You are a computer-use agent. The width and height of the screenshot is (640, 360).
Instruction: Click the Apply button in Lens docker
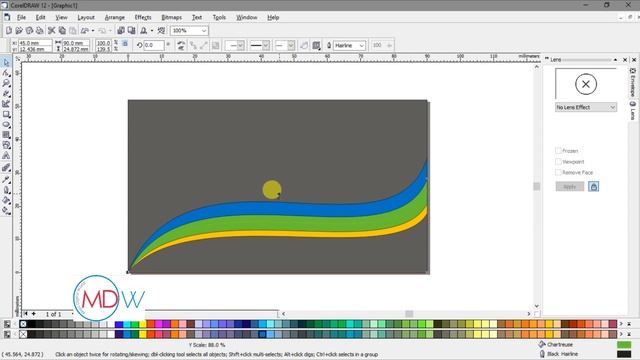click(x=570, y=187)
